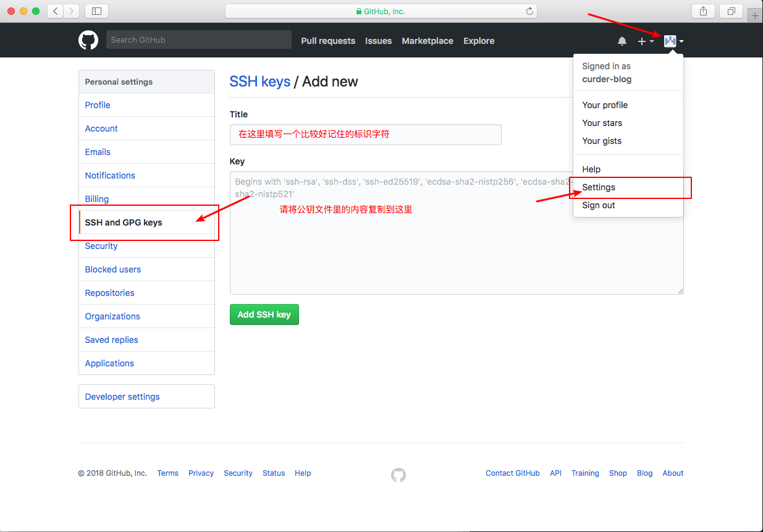
Task: Click the curder-blog username text
Action: 607,79
